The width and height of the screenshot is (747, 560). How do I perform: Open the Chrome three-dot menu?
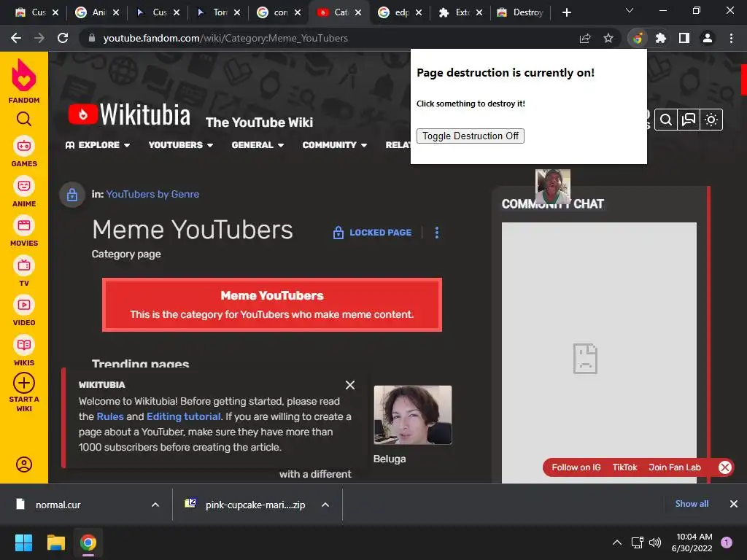(x=731, y=38)
